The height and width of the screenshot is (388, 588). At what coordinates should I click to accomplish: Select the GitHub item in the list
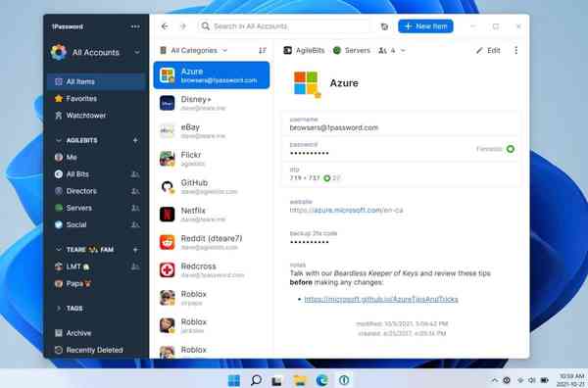(212, 187)
